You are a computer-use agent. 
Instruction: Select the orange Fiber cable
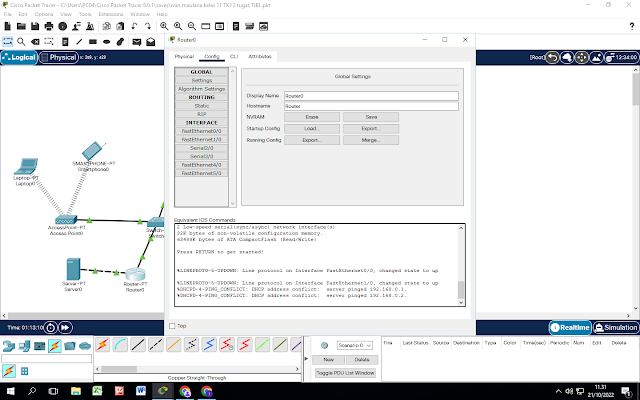coord(174,345)
